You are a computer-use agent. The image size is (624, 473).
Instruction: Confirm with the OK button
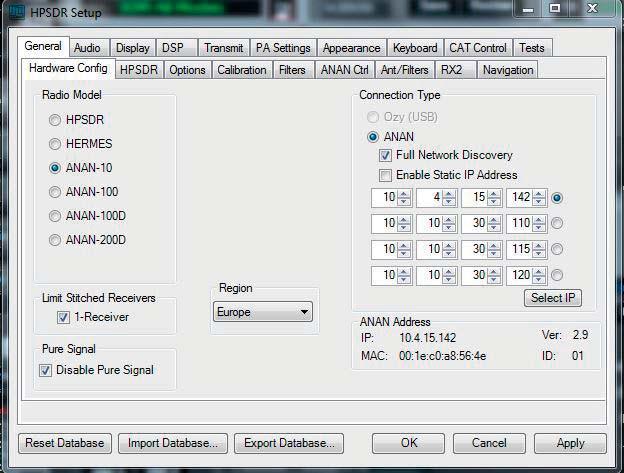409,443
